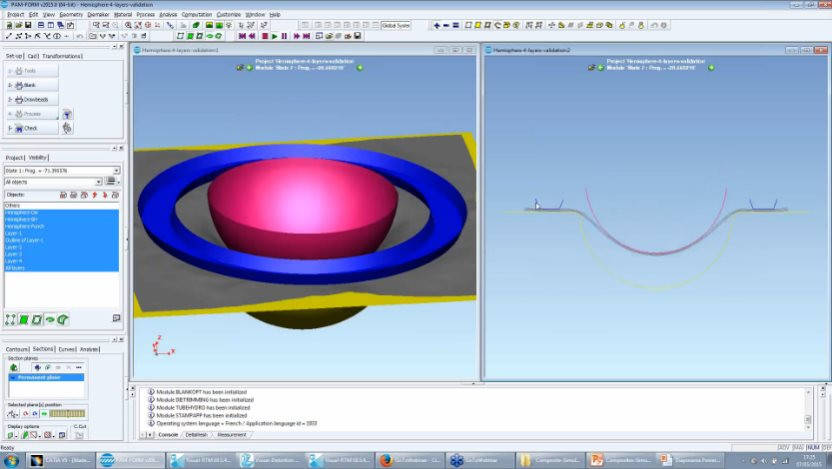
Task: Click the small note icon at the right below the objects list
Action: click(116, 318)
